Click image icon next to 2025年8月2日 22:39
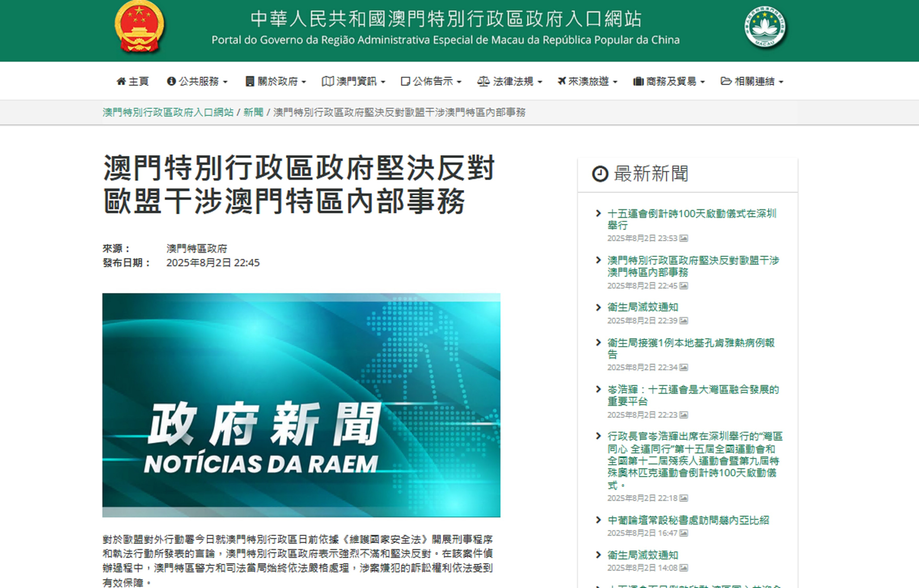The image size is (919, 588). coord(684,320)
